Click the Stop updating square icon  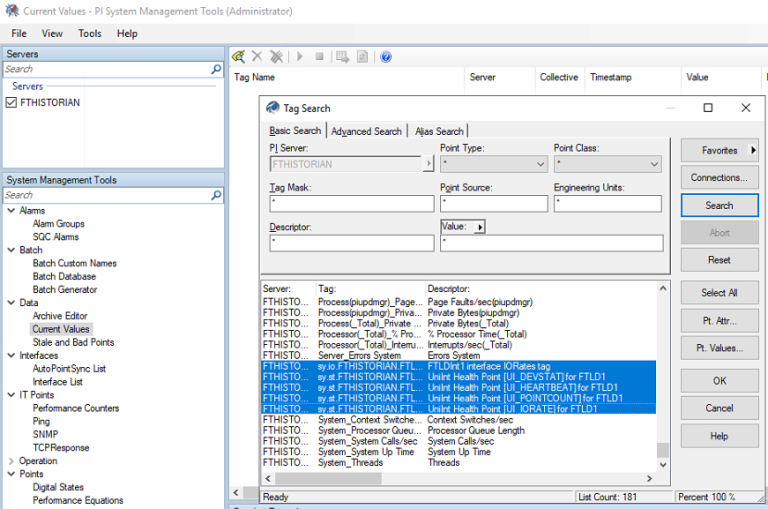pos(319,57)
